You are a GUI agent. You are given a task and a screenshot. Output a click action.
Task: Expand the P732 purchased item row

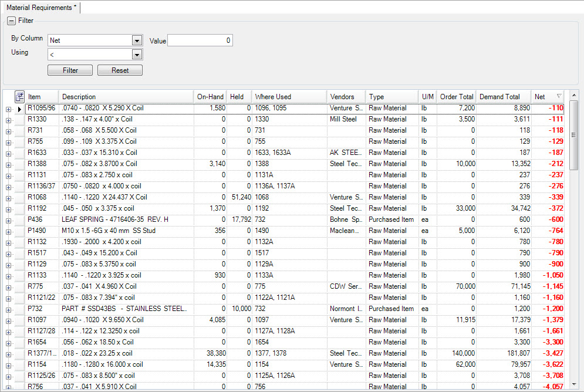point(8,309)
